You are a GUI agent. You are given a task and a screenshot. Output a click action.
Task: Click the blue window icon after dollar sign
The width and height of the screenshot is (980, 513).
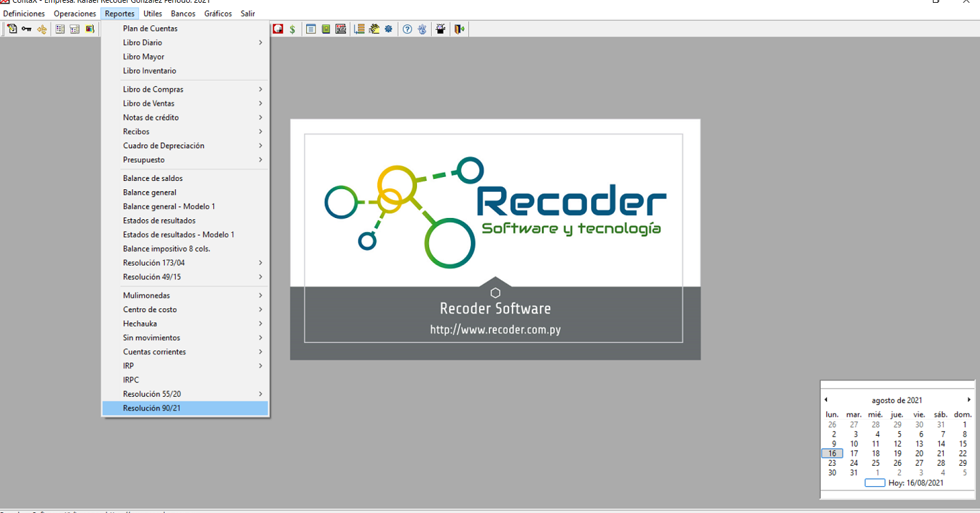[311, 29]
